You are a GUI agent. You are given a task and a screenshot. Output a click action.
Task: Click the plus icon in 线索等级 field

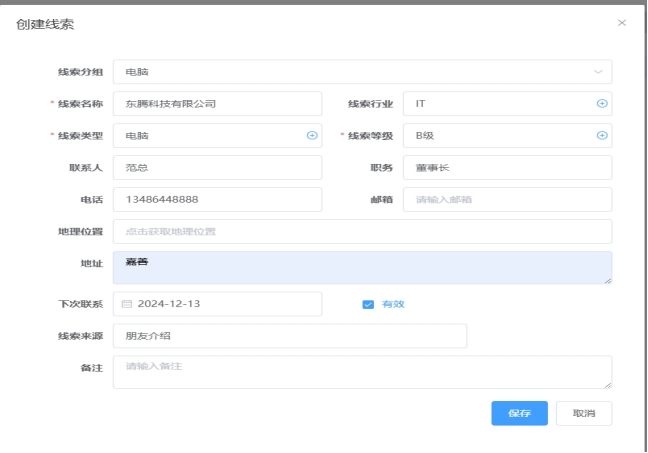point(602,136)
